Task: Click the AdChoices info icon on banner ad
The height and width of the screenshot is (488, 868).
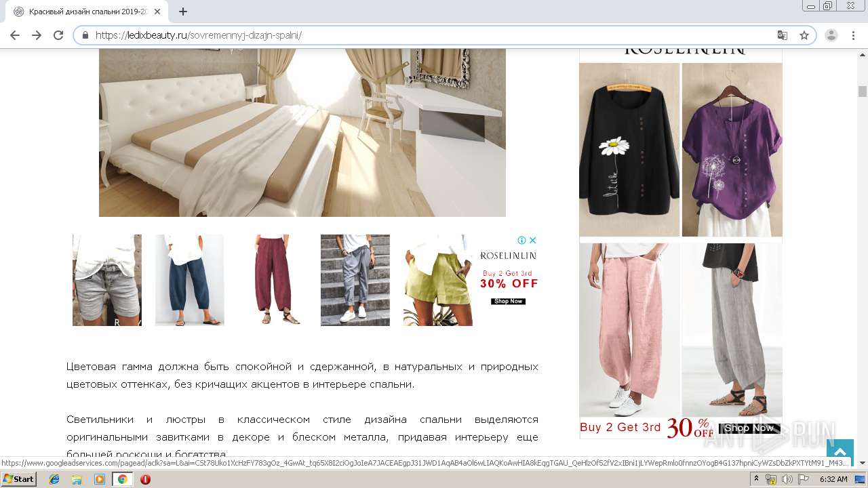Action: tap(522, 240)
